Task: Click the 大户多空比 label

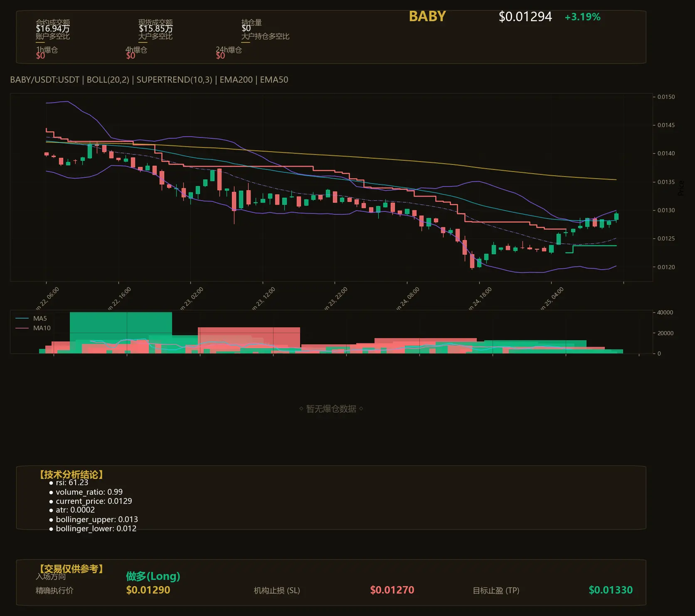Action: [155, 36]
